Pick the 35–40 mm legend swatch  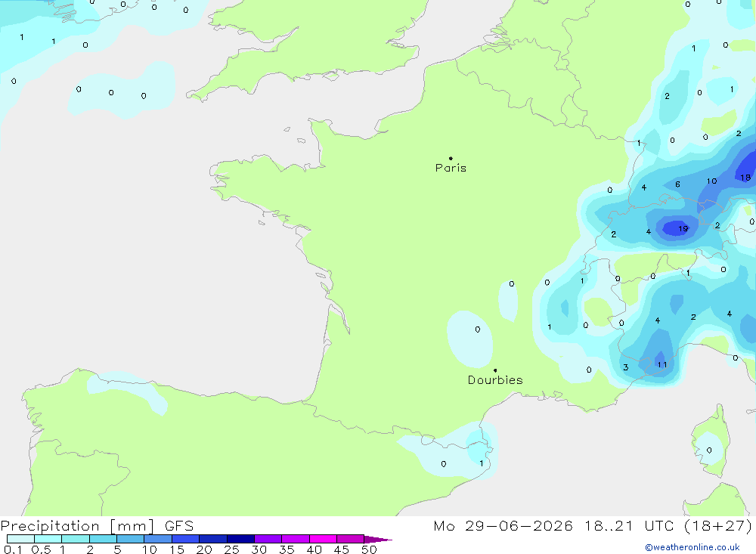pyautogui.click(x=296, y=539)
